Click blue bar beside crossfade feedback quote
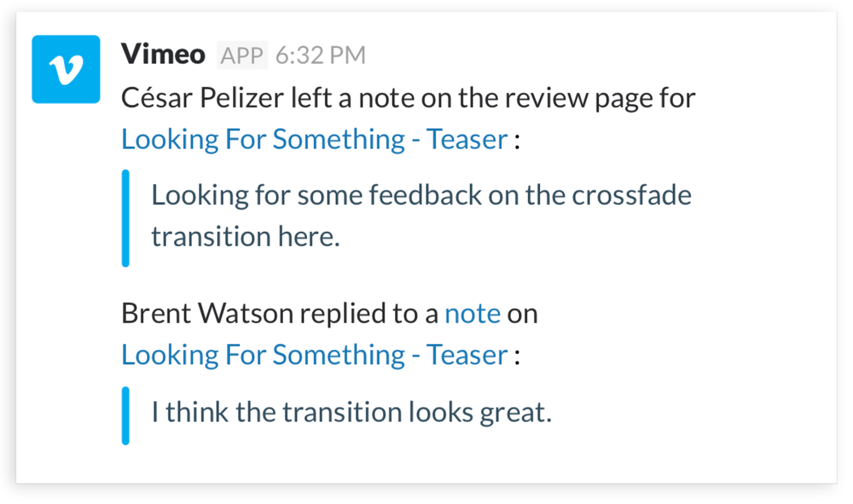Viewport: 853px width, 504px height. 125,218
